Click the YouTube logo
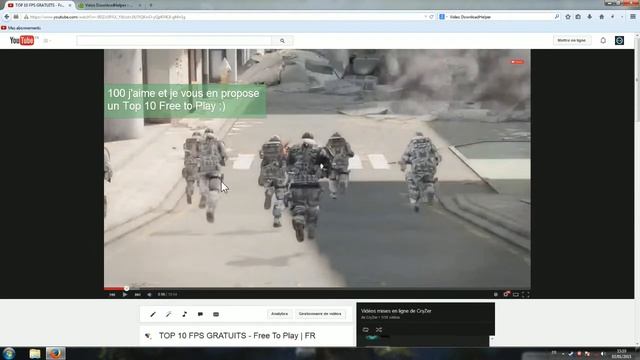The image size is (640, 360). point(22,40)
